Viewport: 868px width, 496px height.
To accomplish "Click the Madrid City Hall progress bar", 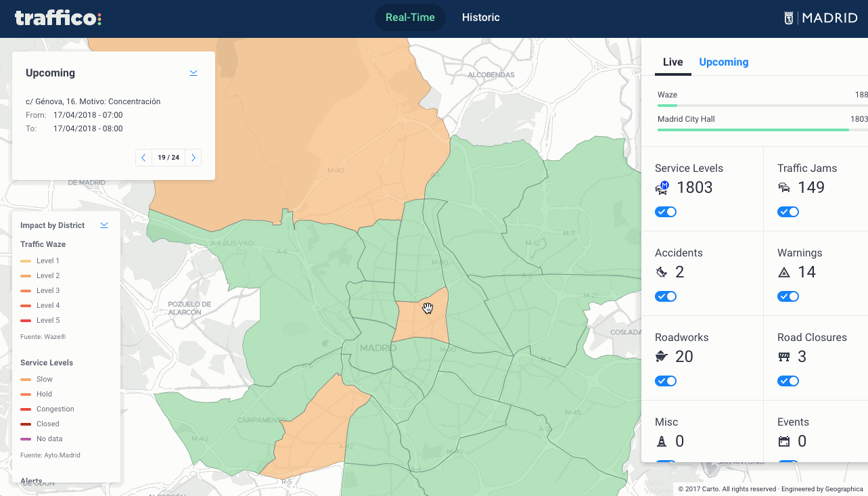I will tap(753, 129).
